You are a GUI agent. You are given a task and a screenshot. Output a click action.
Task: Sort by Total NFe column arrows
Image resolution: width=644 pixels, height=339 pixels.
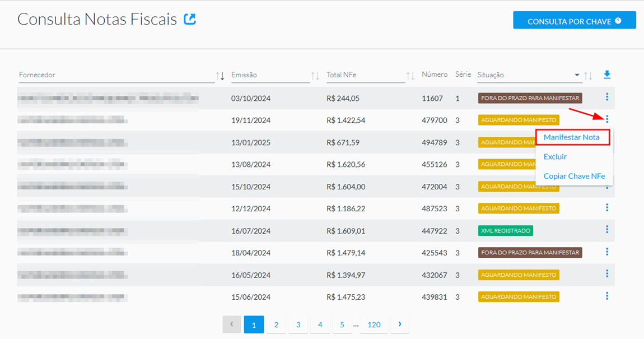[410, 76]
